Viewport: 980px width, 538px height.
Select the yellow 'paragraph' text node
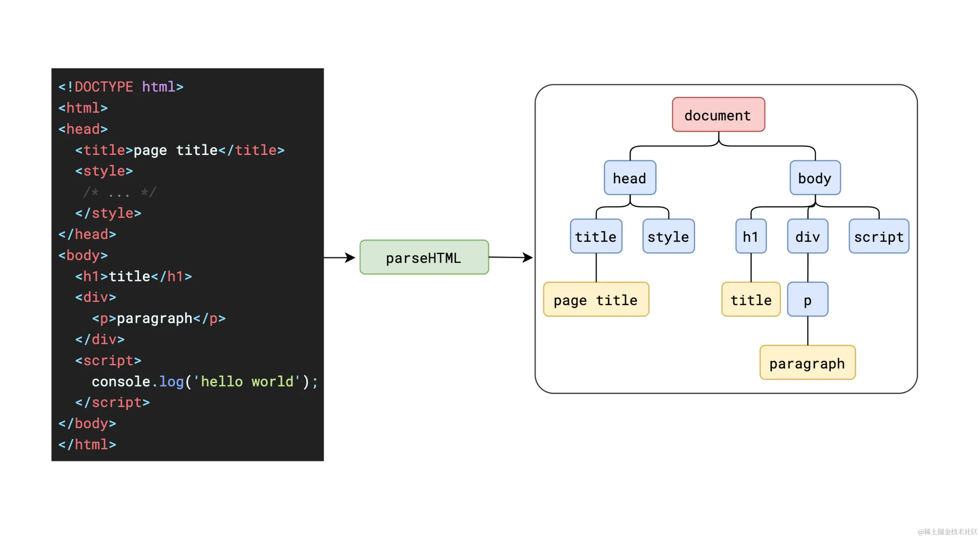coord(807,363)
